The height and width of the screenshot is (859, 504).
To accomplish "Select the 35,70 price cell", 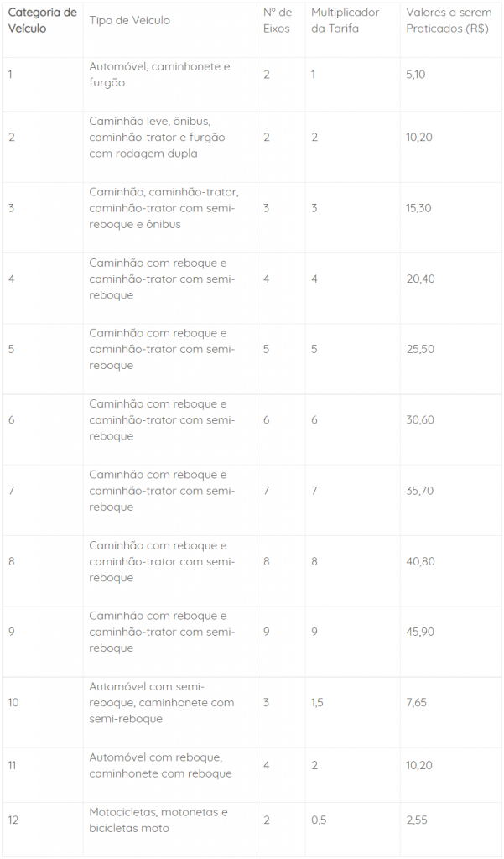I will [419, 490].
